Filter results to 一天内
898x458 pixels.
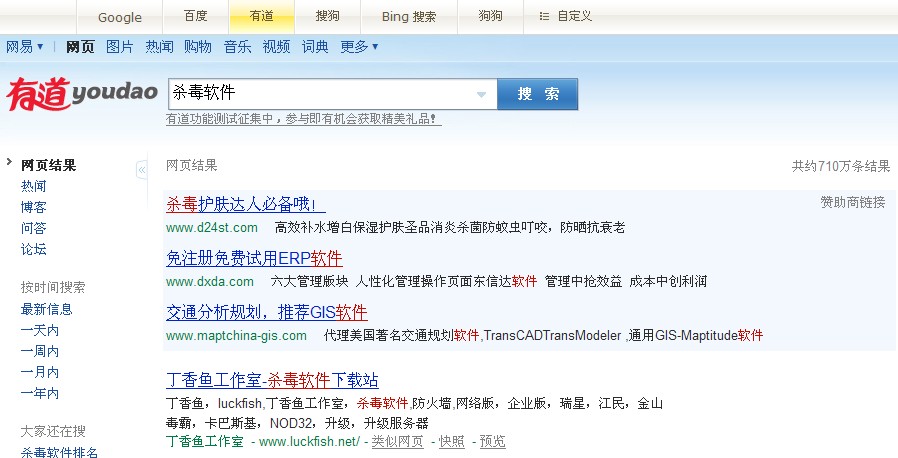[40, 330]
